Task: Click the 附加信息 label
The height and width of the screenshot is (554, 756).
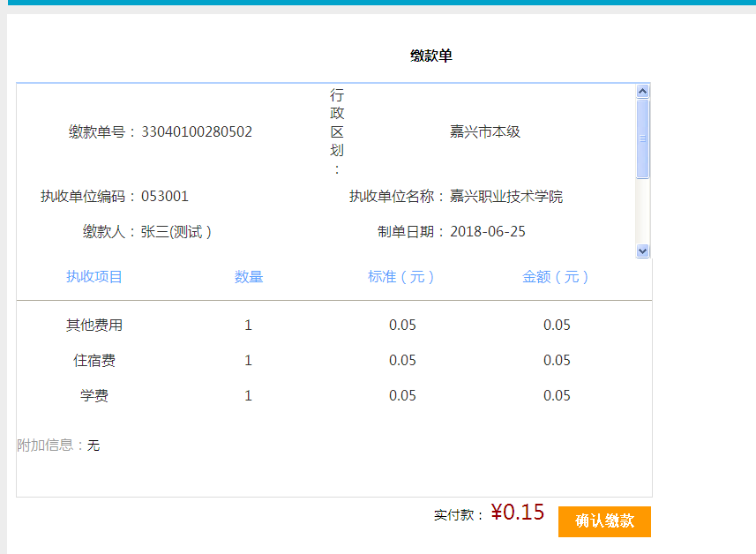Action: [46, 445]
